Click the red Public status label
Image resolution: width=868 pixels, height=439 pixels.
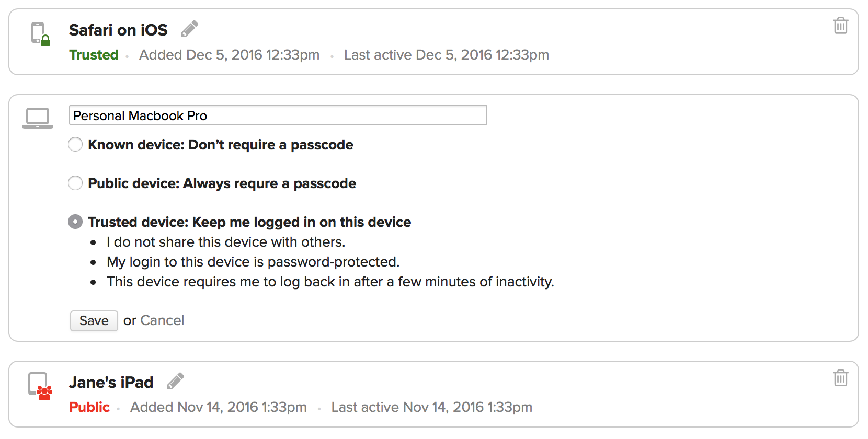[89, 407]
